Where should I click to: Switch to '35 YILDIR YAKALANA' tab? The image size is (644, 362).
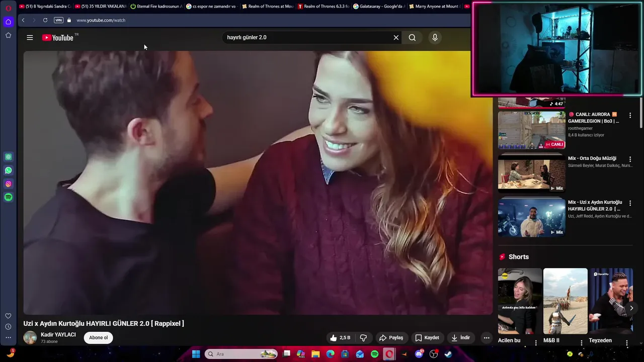click(101, 7)
